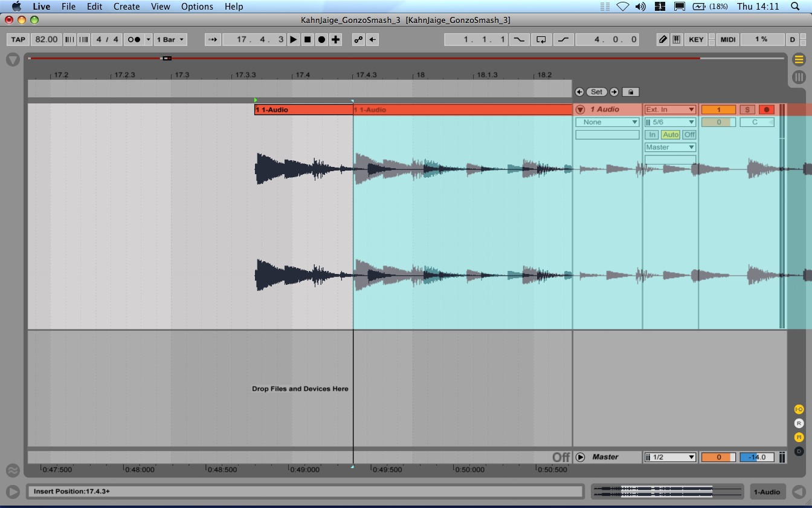Open the 1 Bar quantization dropdown

(x=170, y=39)
